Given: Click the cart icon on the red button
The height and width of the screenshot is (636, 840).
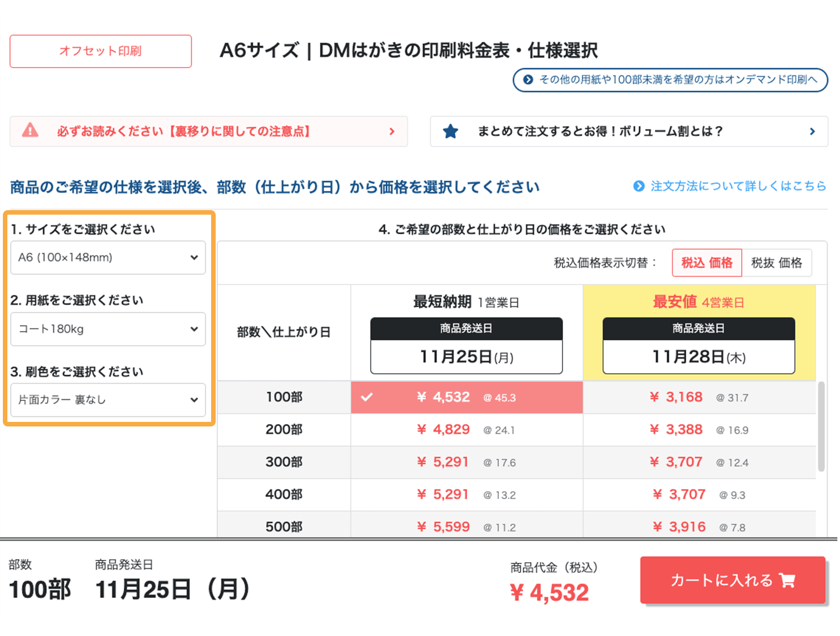Looking at the screenshot, I should [787, 580].
